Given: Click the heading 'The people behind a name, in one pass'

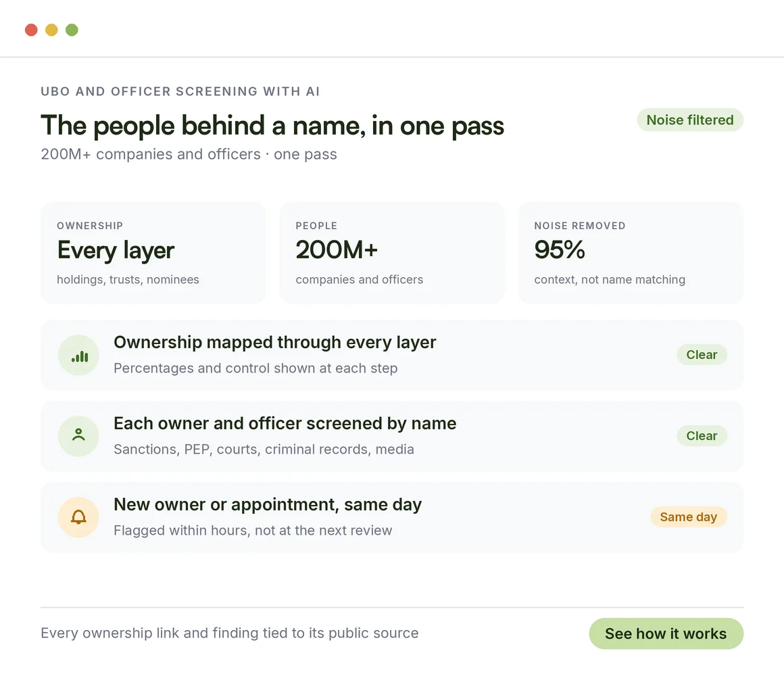Looking at the screenshot, I should point(272,126).
